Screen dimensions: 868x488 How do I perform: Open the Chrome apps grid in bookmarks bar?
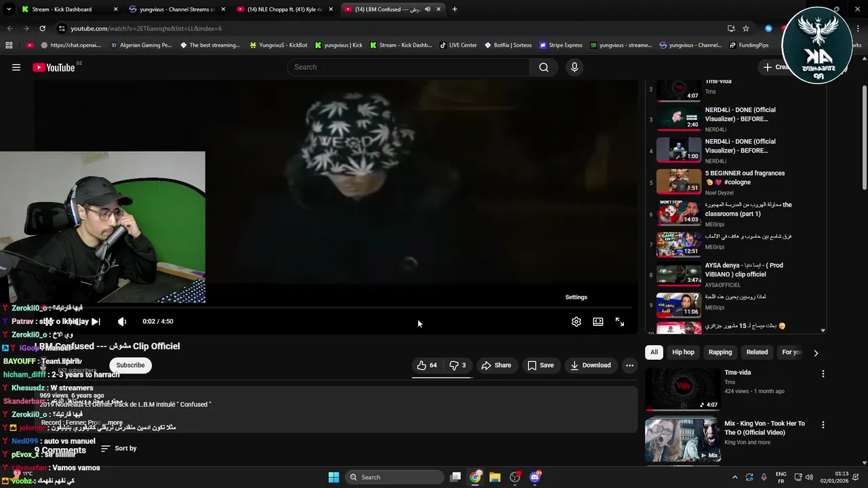tap(9, 45)
